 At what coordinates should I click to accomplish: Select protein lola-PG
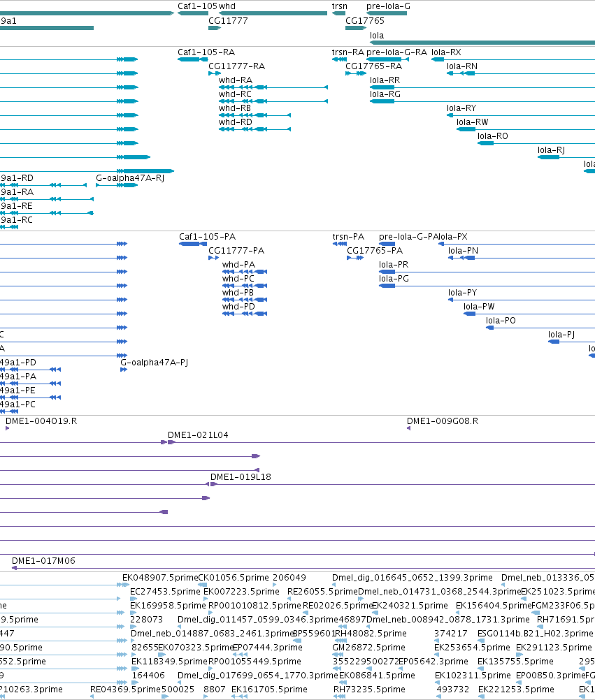point(394,279)
